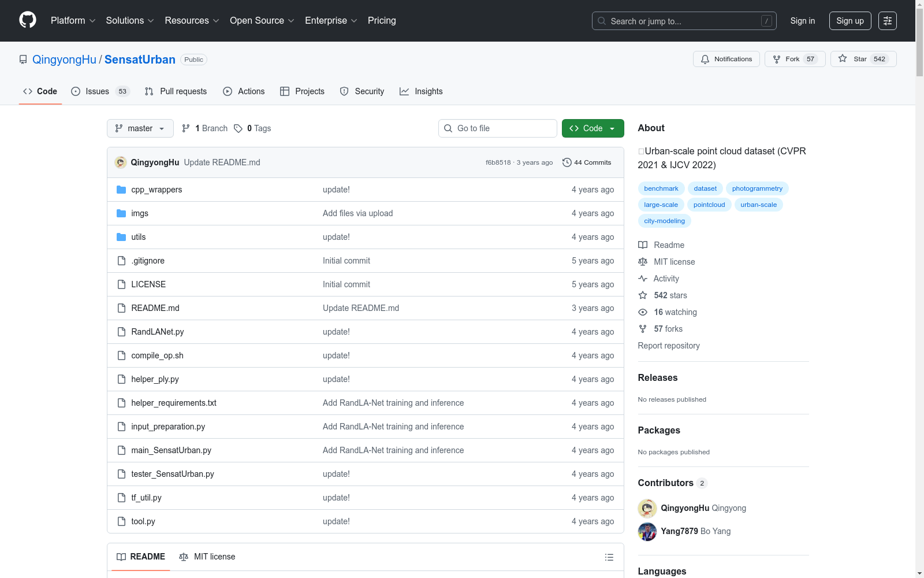Open helper_requirements.txt file
Screen dimensions: 924x578
[174, 403]
